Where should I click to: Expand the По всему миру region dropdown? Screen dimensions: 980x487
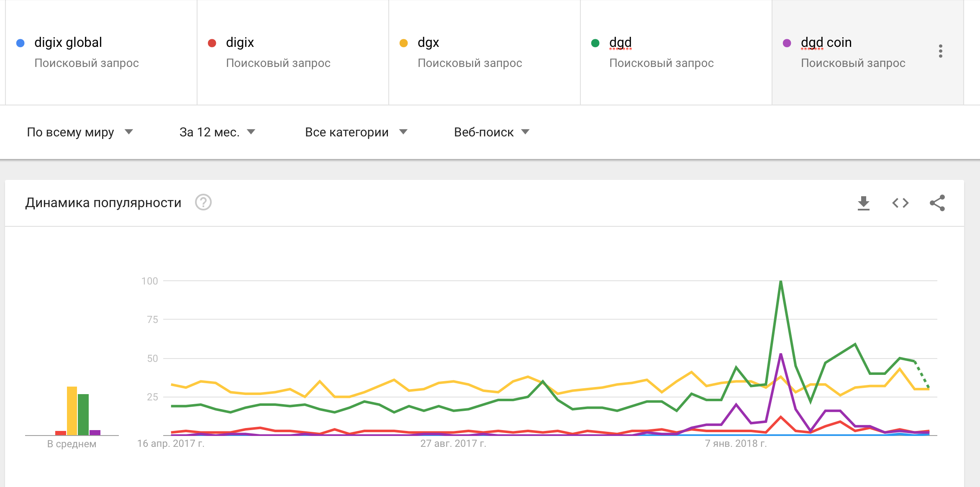(x=80, y=132)
